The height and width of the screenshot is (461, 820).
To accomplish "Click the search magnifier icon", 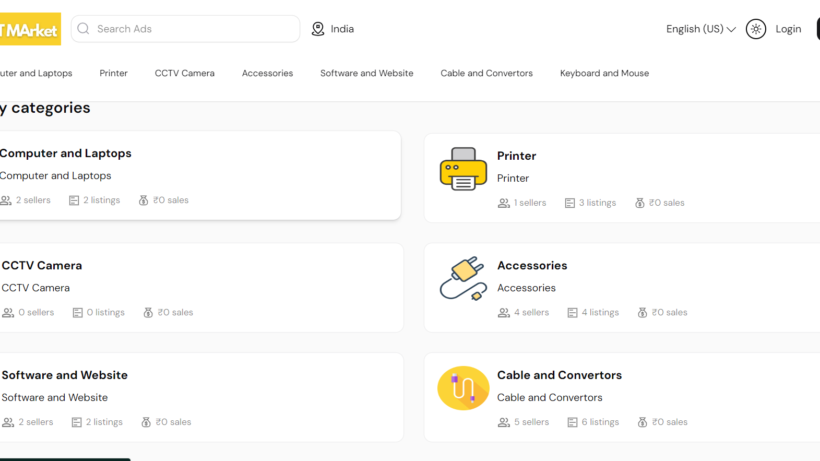I will [83, 29].
